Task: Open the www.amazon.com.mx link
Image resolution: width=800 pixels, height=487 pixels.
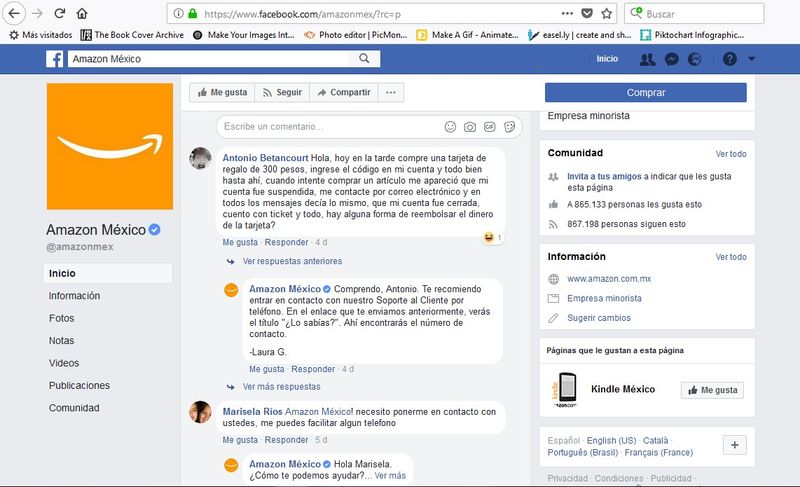Action: click(x=609, y=279)
